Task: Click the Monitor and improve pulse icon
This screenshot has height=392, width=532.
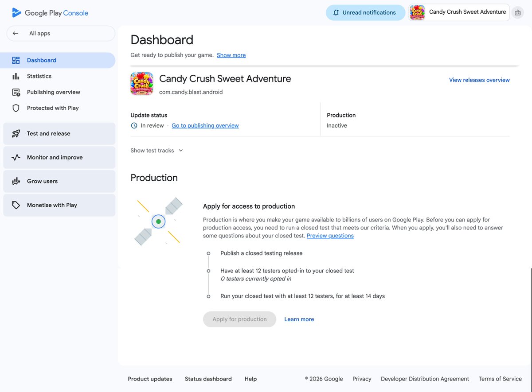Action: click(16, 157)
